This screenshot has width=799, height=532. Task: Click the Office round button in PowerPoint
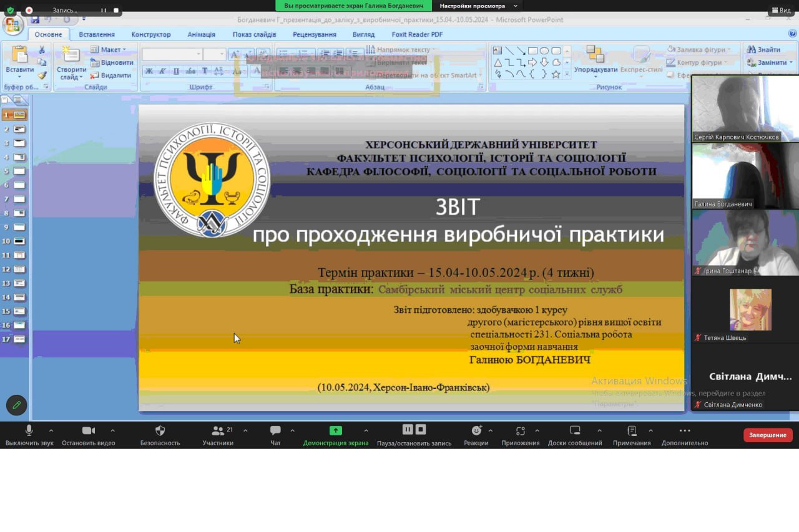(x=12, y=25)
